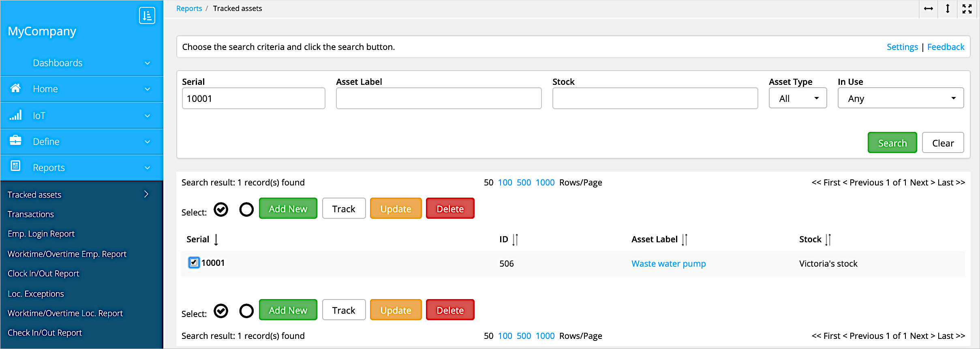Click the vertical expand arrow icon
This screenshot has width=980, height=349.
coord(948,9)
